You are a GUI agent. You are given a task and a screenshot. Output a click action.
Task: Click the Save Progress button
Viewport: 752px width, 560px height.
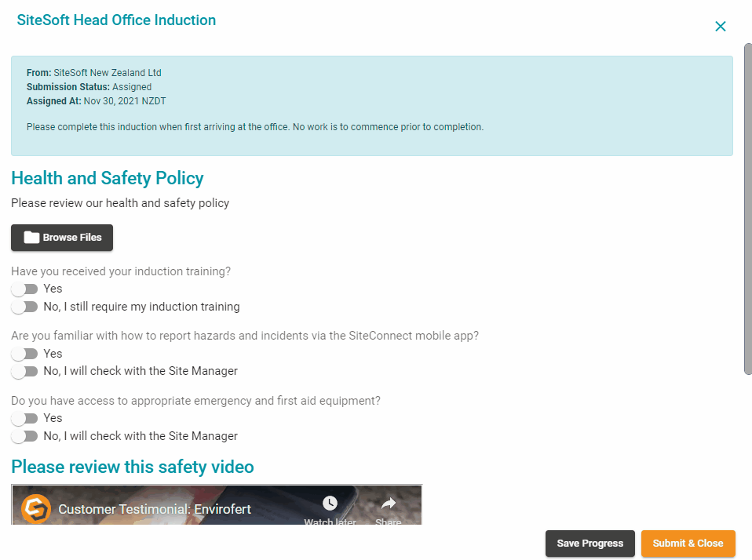[590, 544]
